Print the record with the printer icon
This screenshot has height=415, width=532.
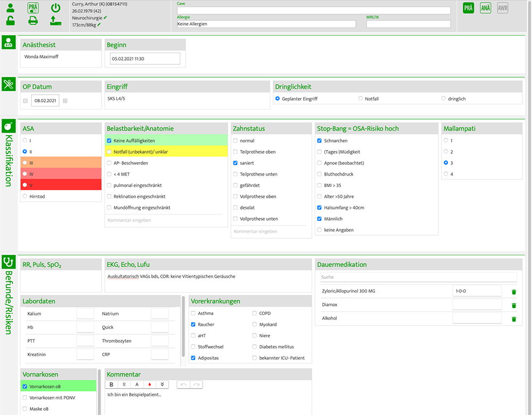click(x=33, y=21)
